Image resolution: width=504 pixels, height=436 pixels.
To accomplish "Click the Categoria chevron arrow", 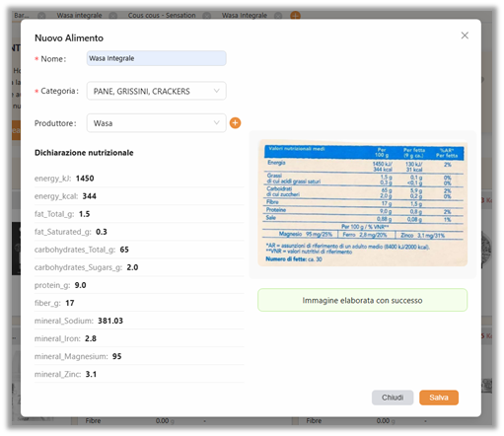I will coord(216,91).
